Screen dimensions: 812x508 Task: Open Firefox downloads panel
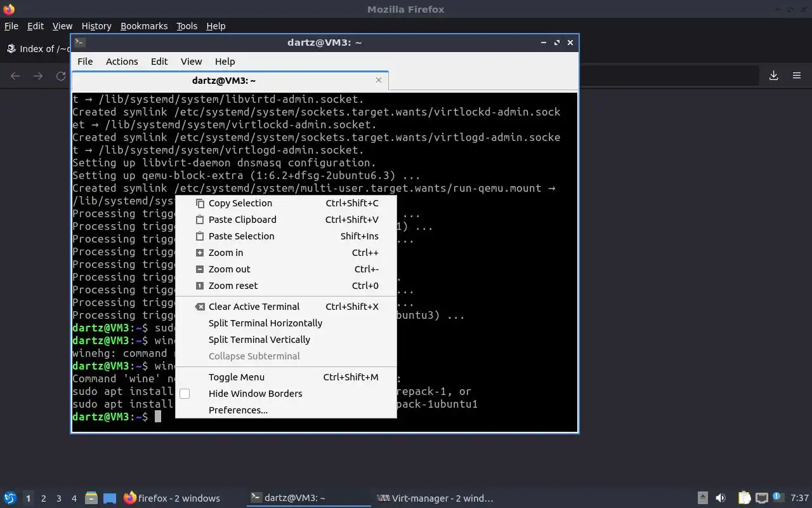774,76
